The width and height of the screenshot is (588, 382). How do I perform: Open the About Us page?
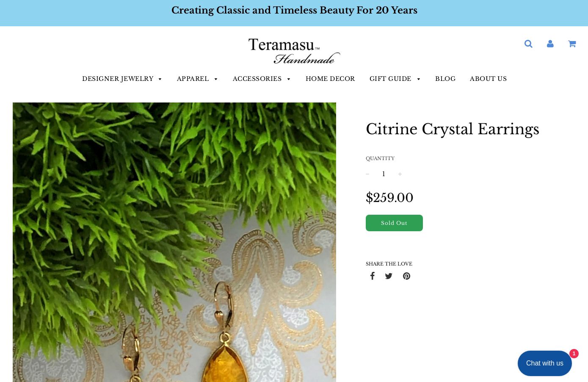488,79
